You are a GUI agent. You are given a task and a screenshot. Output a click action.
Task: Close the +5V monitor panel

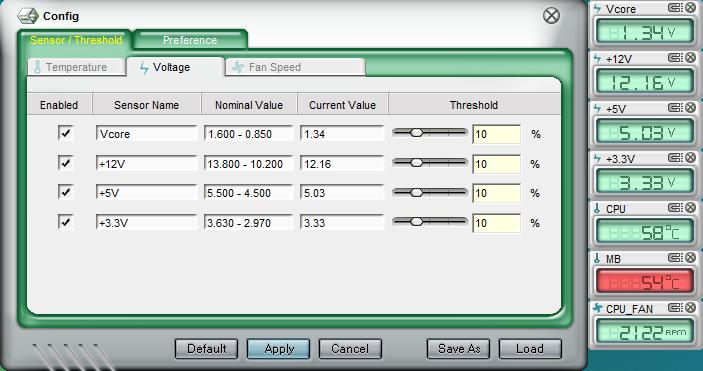click(x=690, y=108)
